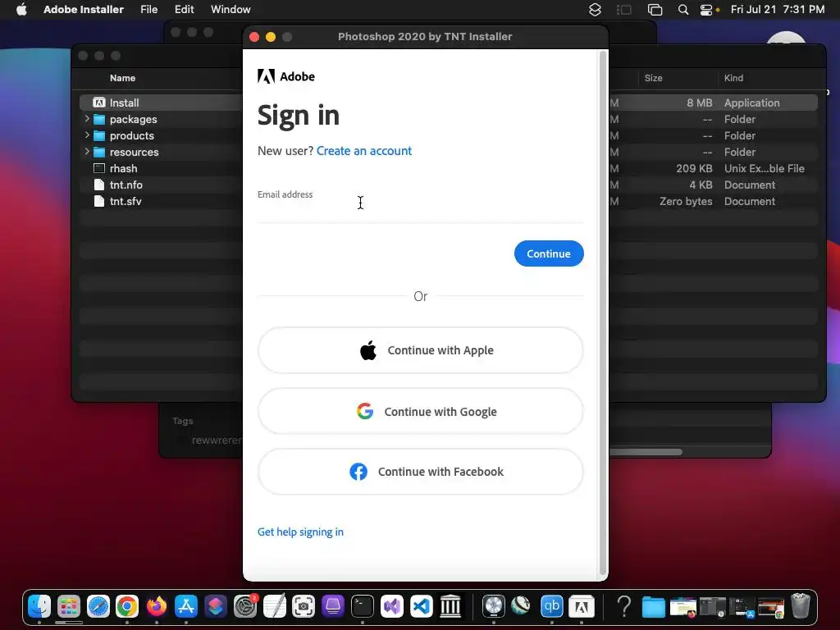Open the Library columns dock icon
840x630 pixels.
point(450,606)
